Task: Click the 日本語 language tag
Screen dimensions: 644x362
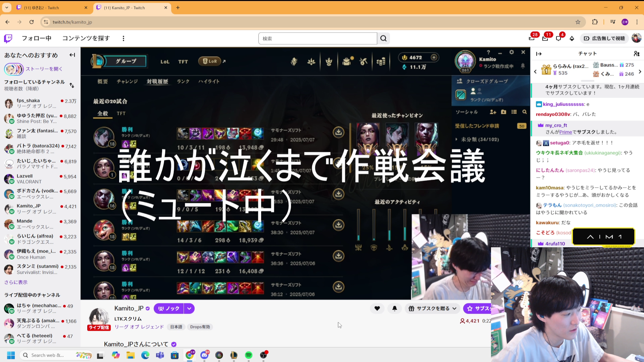Action: coord(176,327)
